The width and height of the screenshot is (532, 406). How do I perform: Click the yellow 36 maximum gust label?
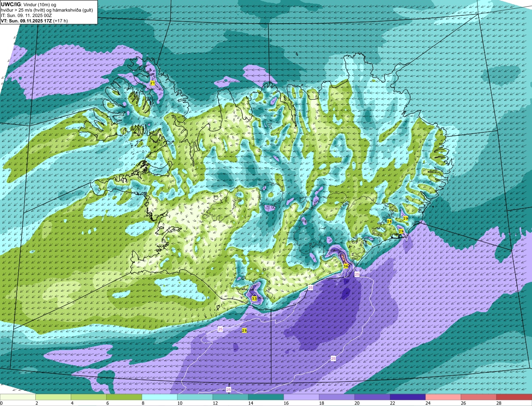[x=346, y=266]
